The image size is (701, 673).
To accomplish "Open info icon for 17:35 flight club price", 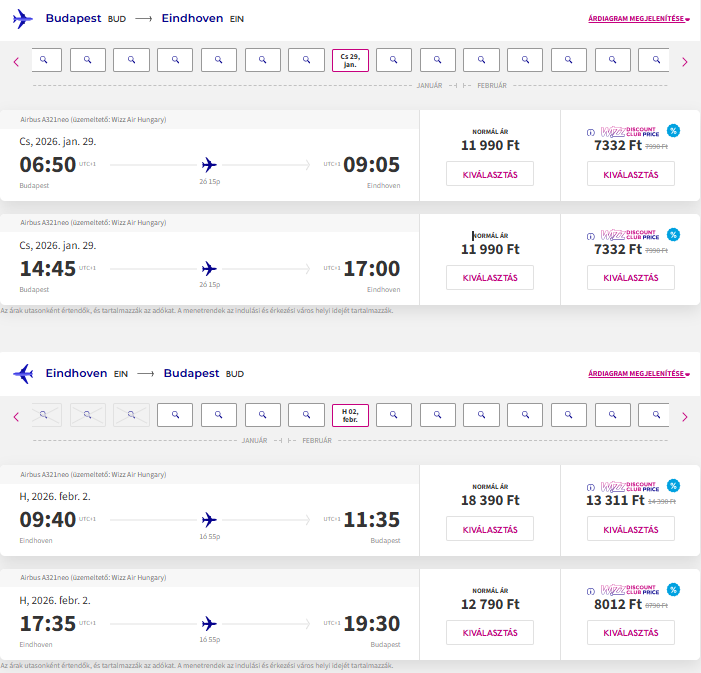I will (590, 590).
